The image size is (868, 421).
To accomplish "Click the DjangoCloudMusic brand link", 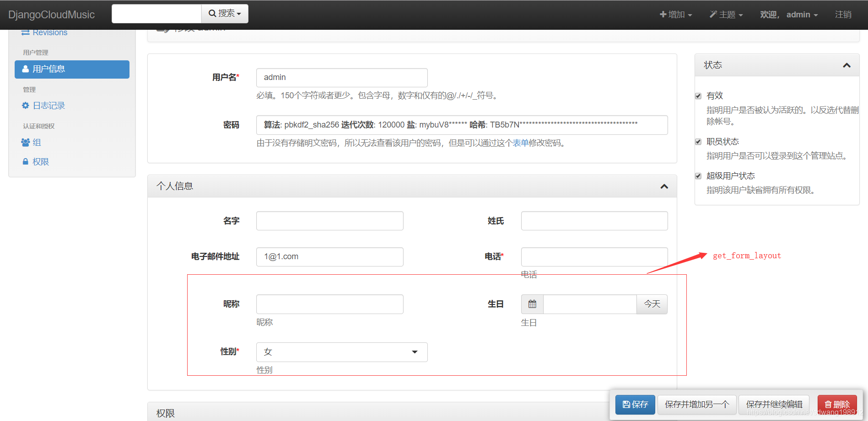I will point(51,15).
